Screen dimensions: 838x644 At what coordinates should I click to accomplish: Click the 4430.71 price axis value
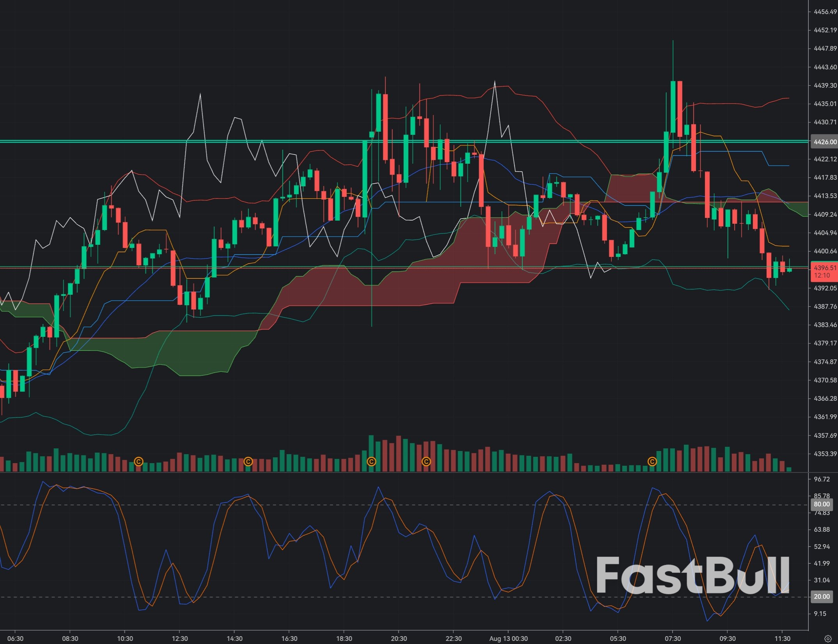pyautogui.click(x=825, y=122)
